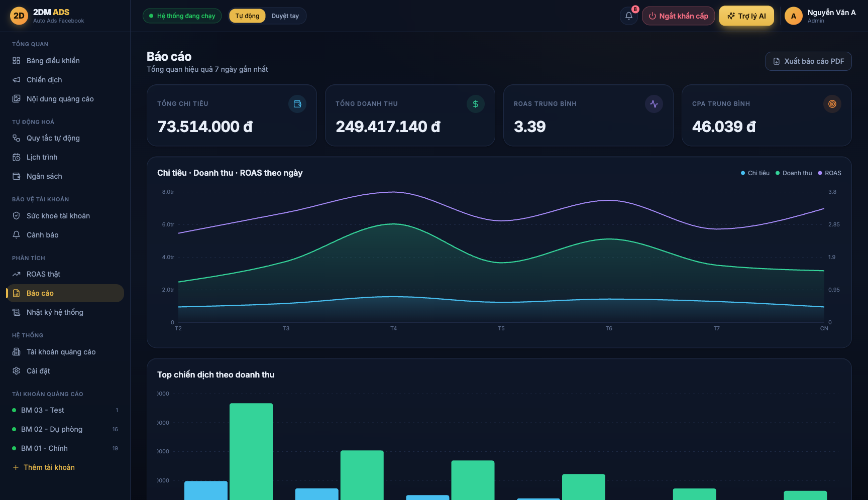This screenshot has width=868, height=500.
Task: Open the notifications bell icon
Action: point(629,16)
